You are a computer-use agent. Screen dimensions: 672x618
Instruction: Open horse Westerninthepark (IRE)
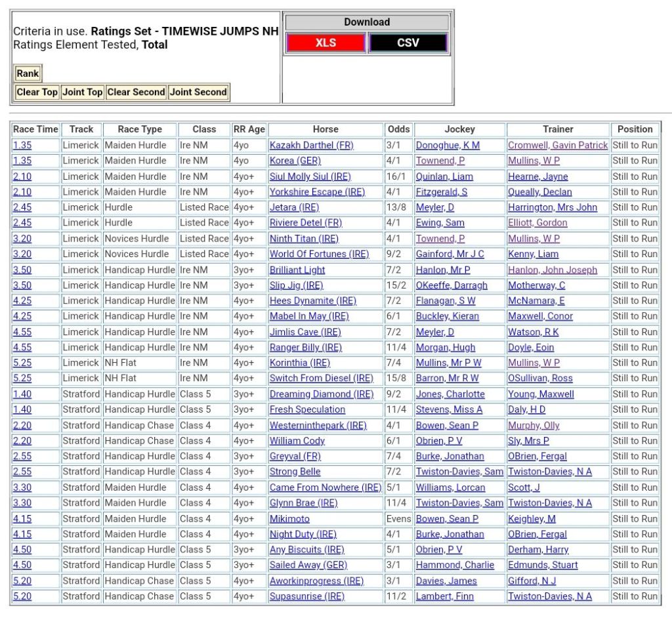(318, 425)
